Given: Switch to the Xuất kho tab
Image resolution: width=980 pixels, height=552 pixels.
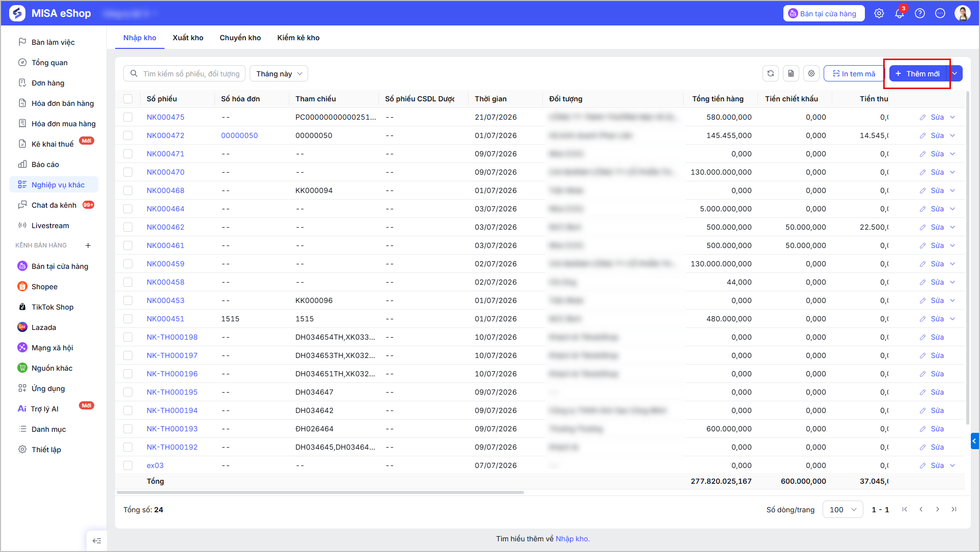Looking at the screenshot, I should pos(188,38).
